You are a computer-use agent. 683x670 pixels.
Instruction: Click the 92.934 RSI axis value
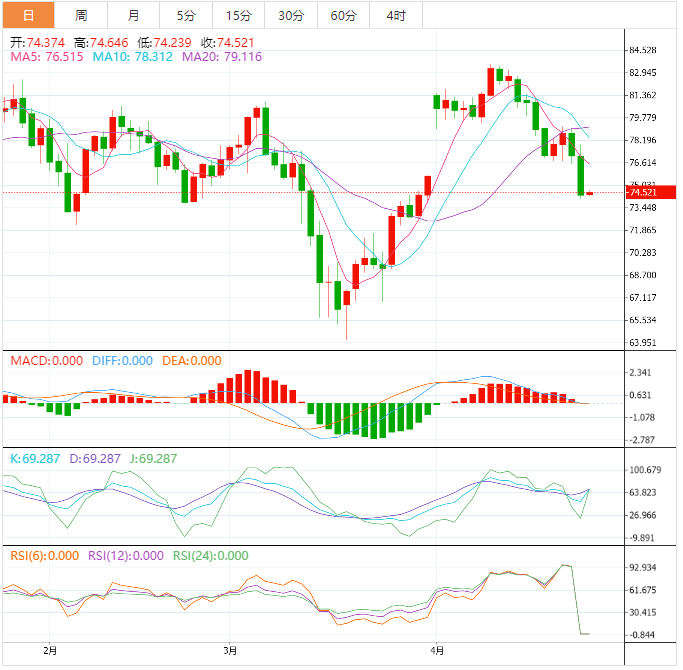pyautogui.click(x=643, y=568)
